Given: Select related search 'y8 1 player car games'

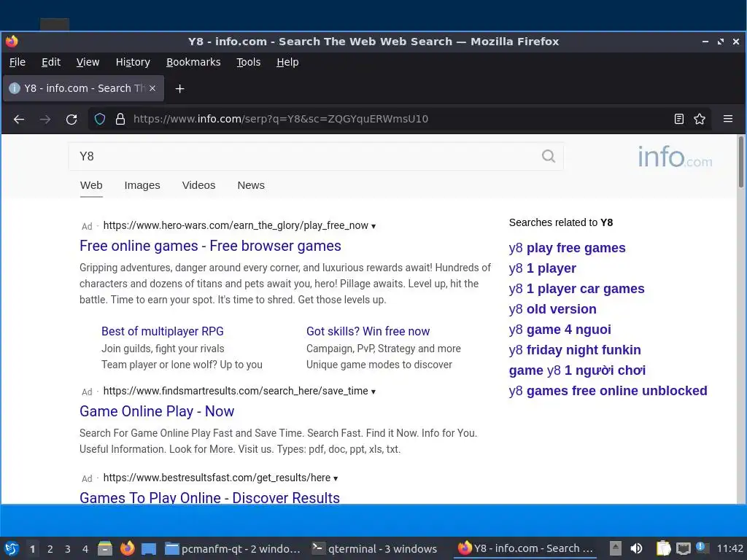Looking at the screenshot, I should click(576, 289).
